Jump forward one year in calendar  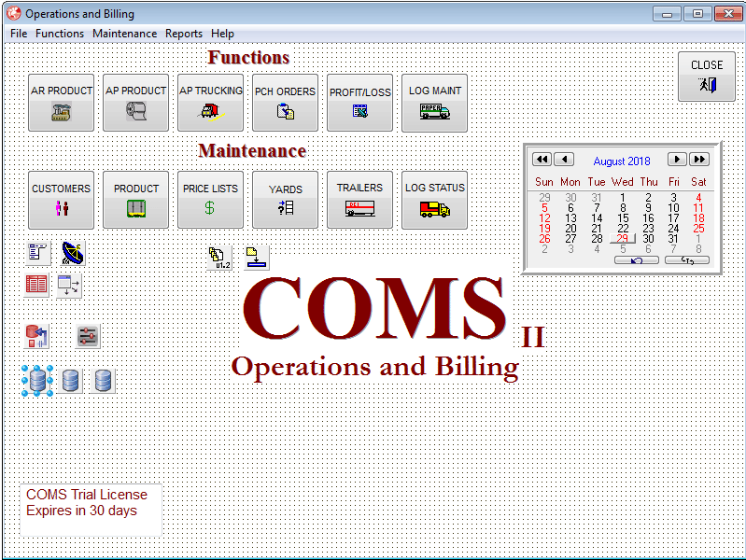pos(699,159)
